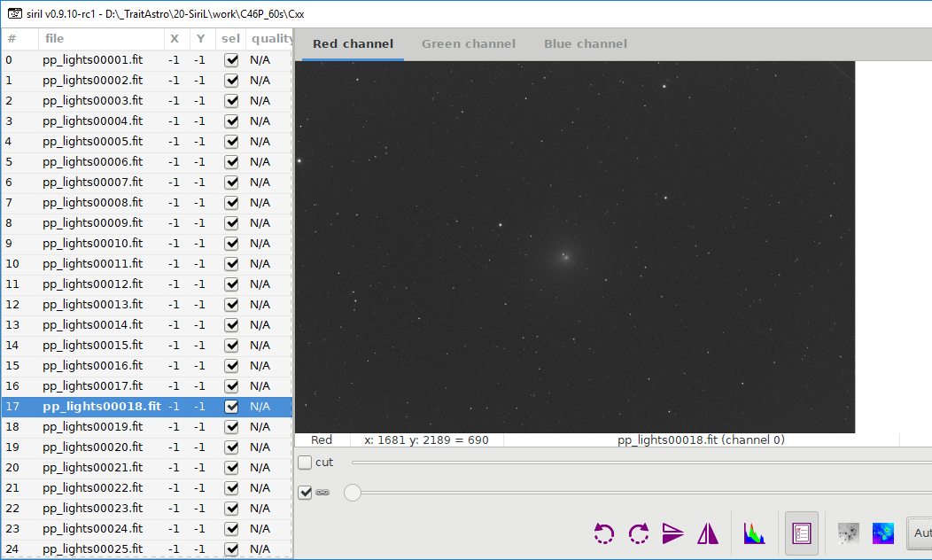The image size is (932, 560).
Task: Switch to the Green channel tab
Action: 469,44
